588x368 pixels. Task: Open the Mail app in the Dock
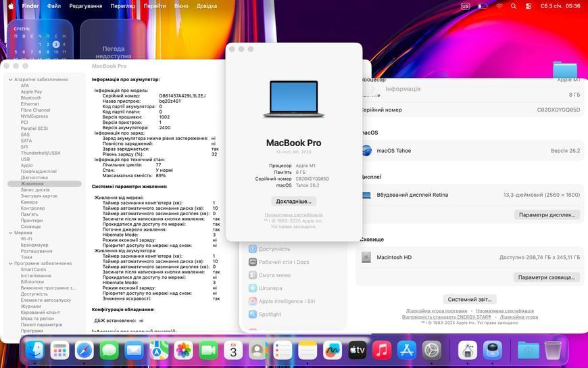pyautogui.click(x=134, y=350)
